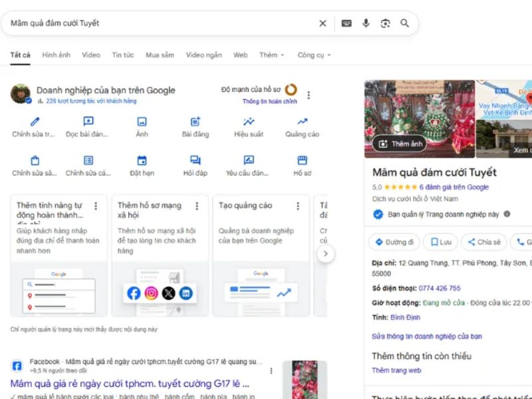
Task: Click the business profile avatar
Action: pyautogui.click(x=21, y=94)
